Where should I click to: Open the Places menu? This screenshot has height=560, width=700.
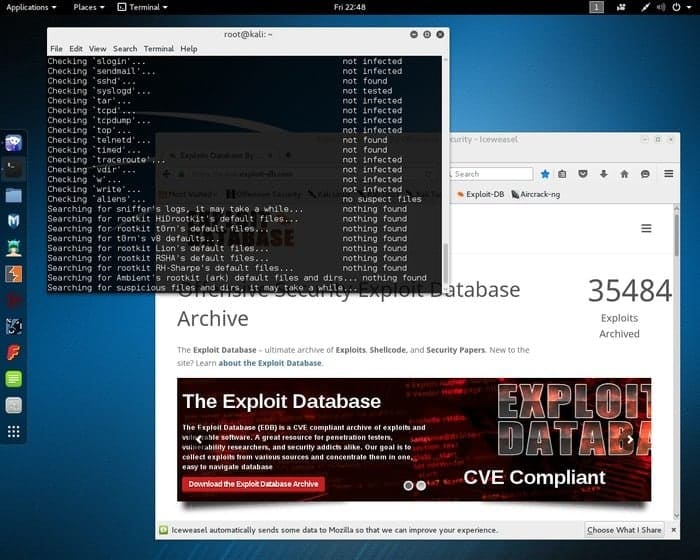click(88, 7)
